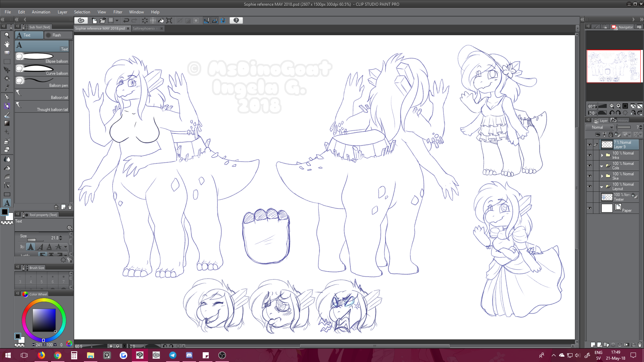The image size is (644, 362).
Task: Expand the Inks folder
Action: tap(602, 155)
